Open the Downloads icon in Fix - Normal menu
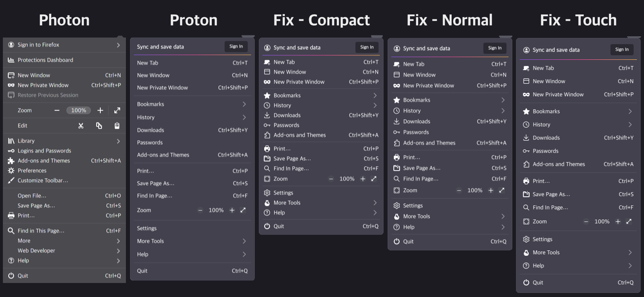 [x=396, y=121]
